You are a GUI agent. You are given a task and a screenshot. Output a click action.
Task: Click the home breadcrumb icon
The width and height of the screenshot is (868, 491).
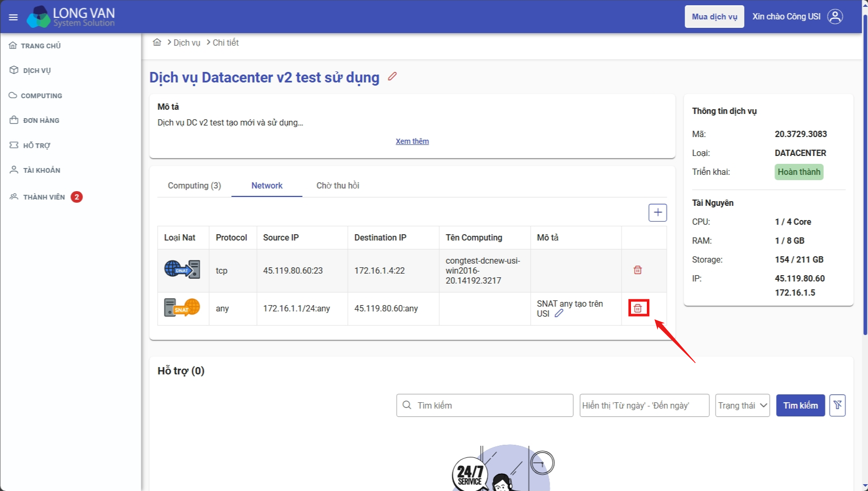pyautogui.click(x=157, y=42)
